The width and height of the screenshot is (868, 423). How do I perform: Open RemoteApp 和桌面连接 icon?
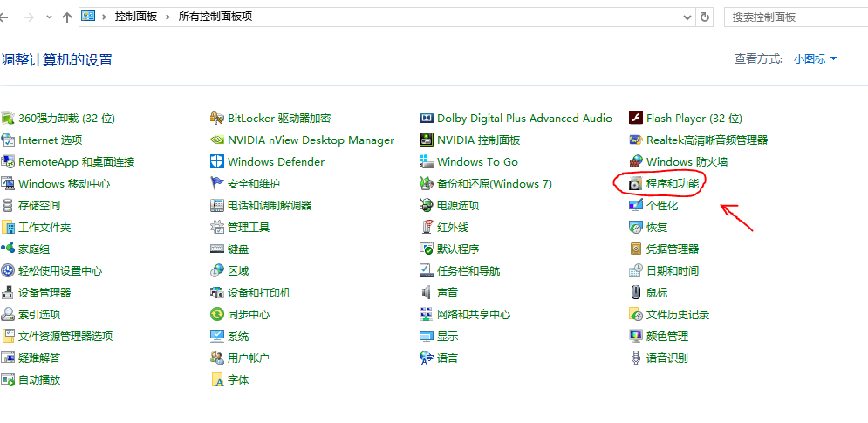[x=7, y=161]
